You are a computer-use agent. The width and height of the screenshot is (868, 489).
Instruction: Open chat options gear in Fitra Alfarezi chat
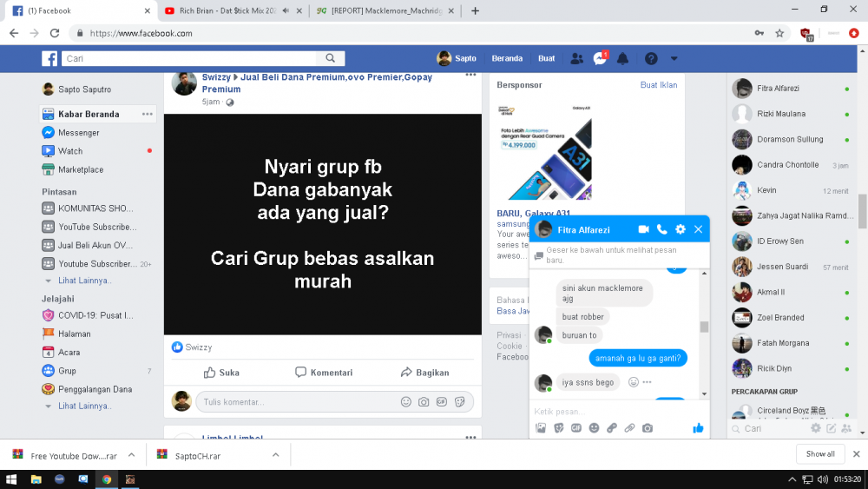point(681,229)
